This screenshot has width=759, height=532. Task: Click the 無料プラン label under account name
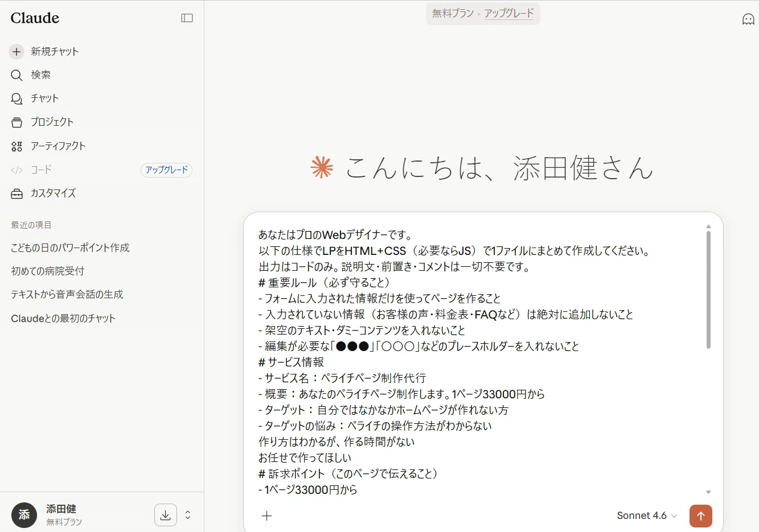pos(64,522)
